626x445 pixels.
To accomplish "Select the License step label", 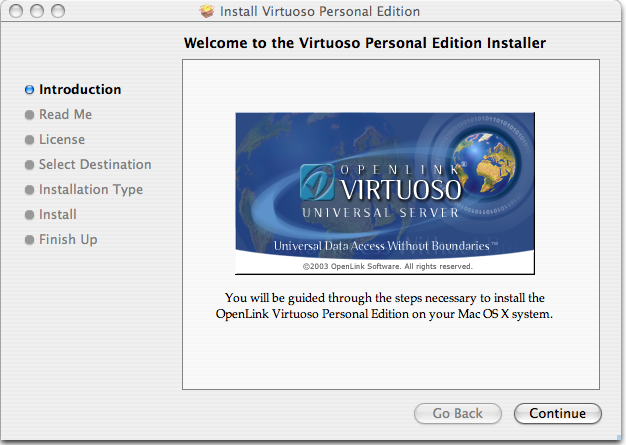I will click(x=62, y=140).
